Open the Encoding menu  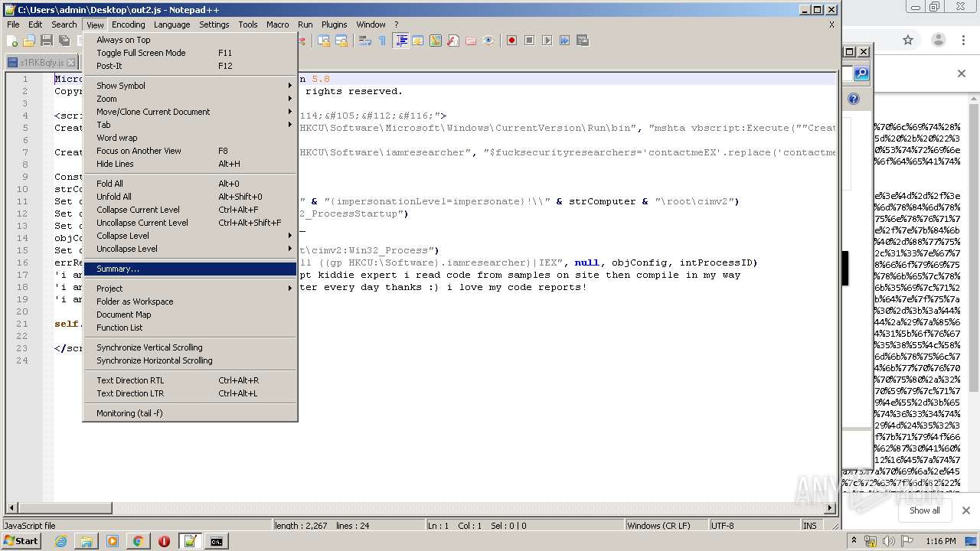tap(128, 24)
